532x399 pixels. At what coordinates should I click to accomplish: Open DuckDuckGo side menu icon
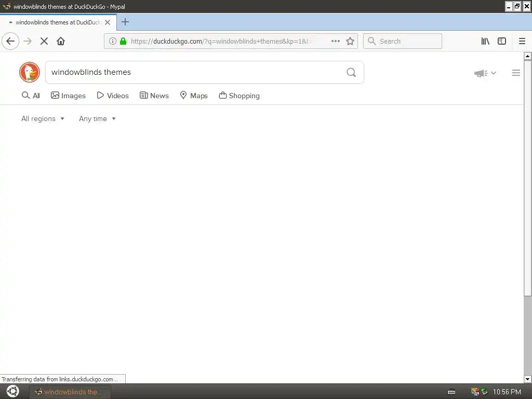[516, 73]
